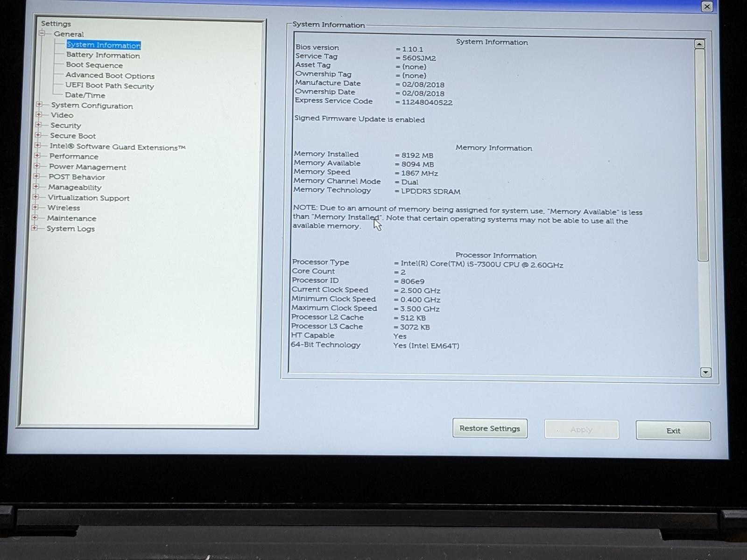The height and width of the screenshot is (560, 747).
Task: Expand the System Logs node
Action: point(34,228)
